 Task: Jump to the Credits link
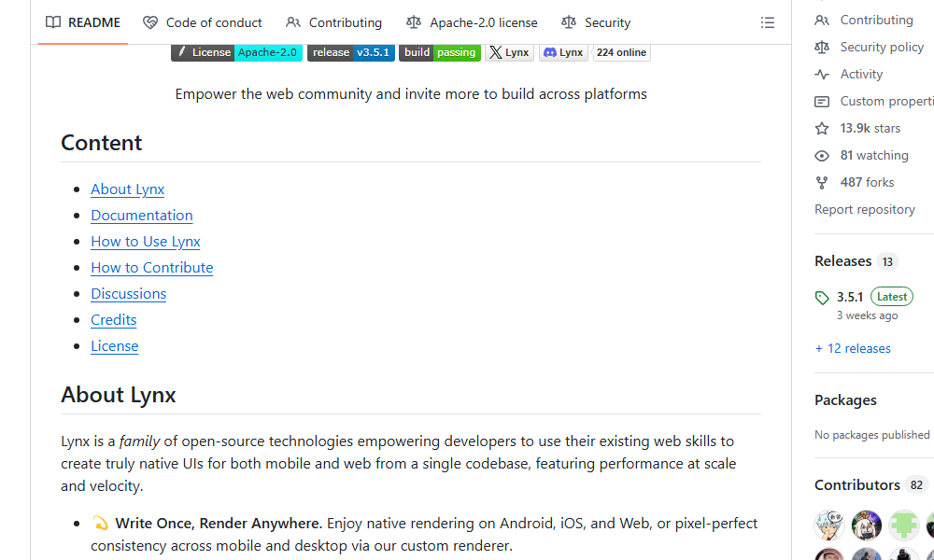[x=114, y=320]
